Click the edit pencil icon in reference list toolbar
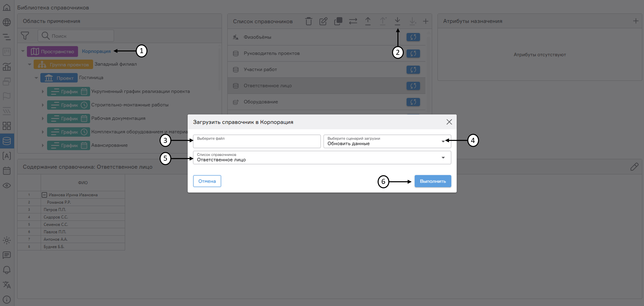 point(323,22)
